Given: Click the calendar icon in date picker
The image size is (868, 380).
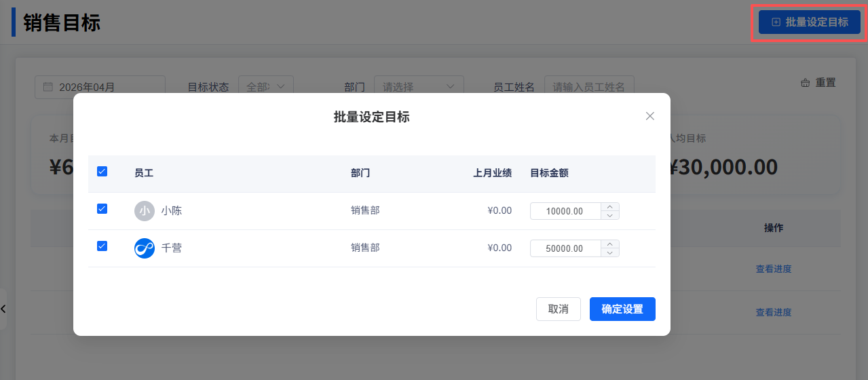Looking at the screenshot, I should click(x=48, y=87).
